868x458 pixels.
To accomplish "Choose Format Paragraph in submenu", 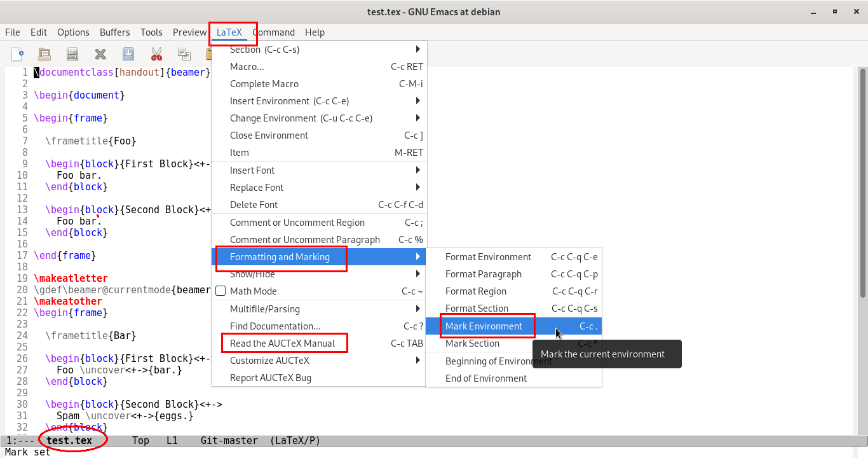I will (x=513, y=274).
